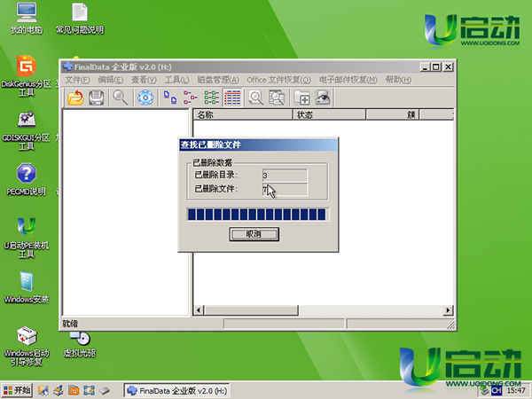Open the 编辑(E) menu
The image size is (532, 399).
click(x=110, y=80)
